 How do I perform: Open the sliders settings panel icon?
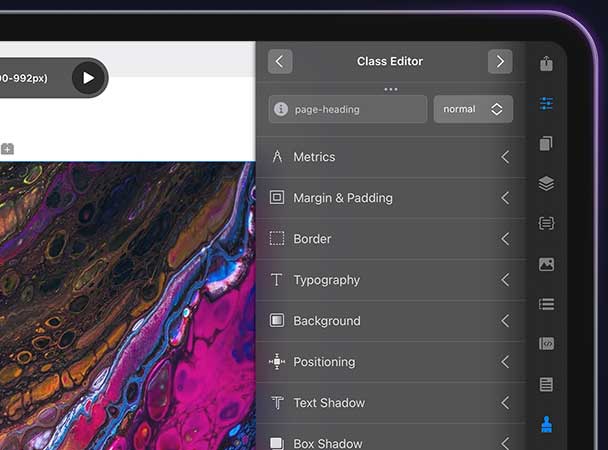tap(546, 103)
